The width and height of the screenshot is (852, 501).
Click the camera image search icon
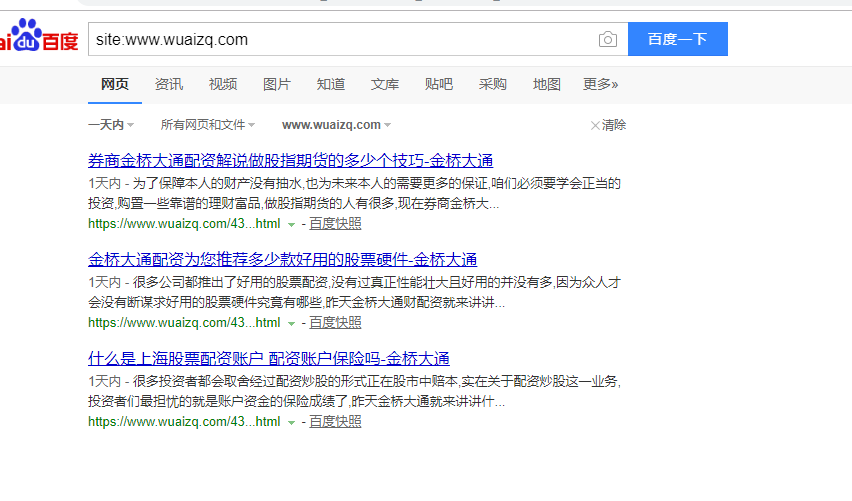click(607, 40)
